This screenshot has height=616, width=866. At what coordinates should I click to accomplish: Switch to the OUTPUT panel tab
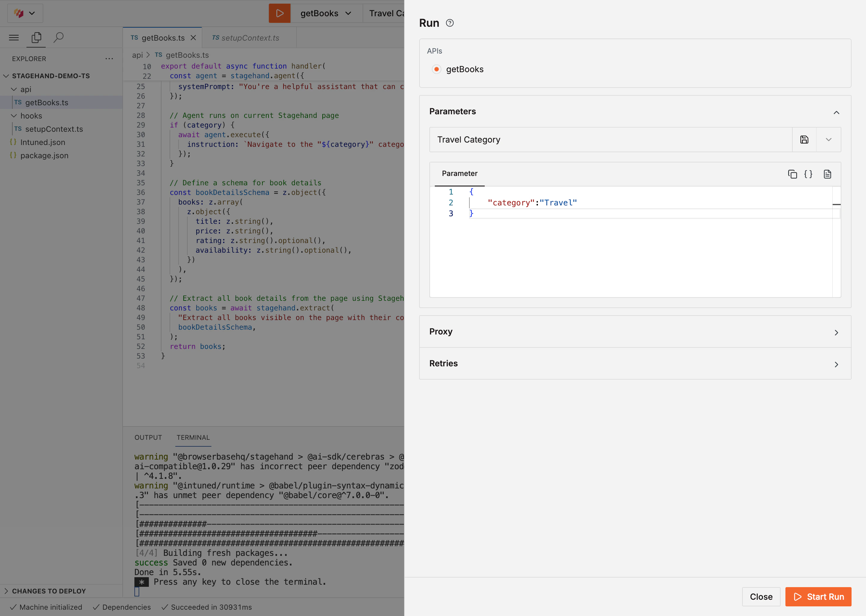tap(148, 437)
